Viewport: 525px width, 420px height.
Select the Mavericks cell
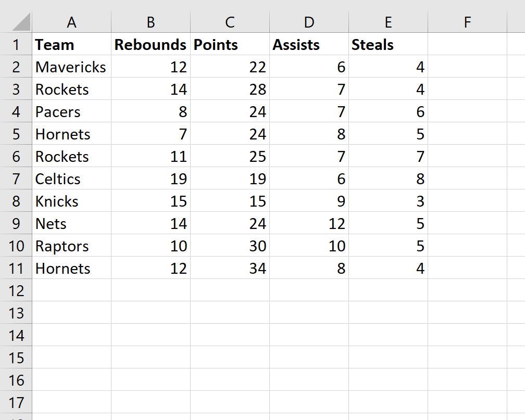click(72, 67)
